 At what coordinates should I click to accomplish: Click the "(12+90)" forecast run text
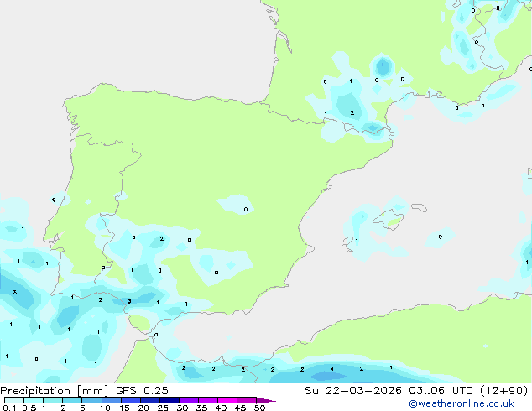pyautogui.click(x=504, y=391)
